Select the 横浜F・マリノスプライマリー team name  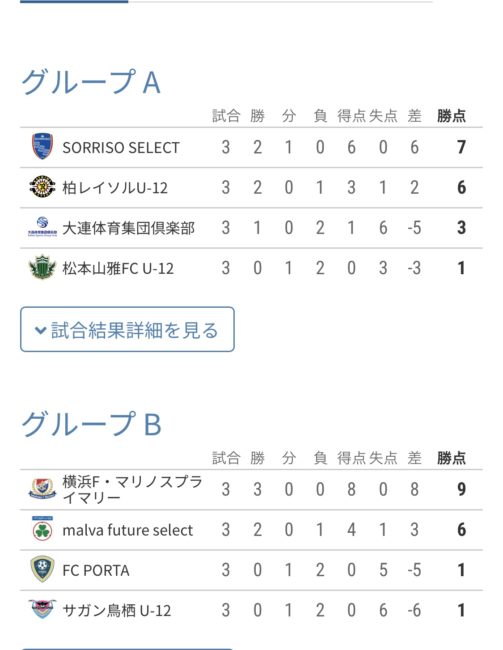pyautogui.click(x=132, y=489)
